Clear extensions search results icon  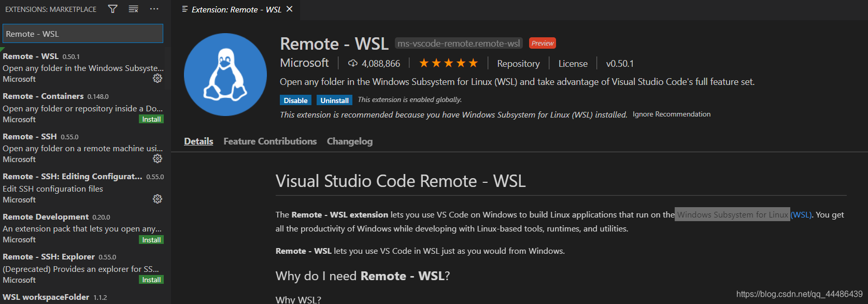pos(133,9)
